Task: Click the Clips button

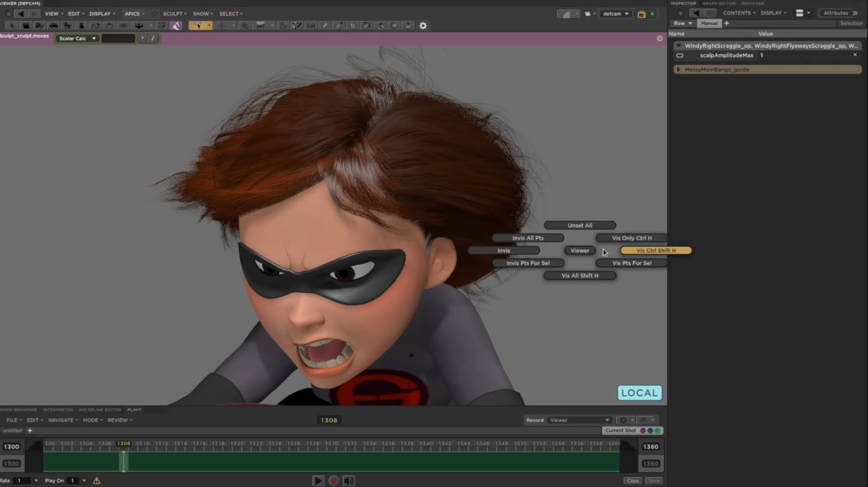Action: click(x=633, y=480)
